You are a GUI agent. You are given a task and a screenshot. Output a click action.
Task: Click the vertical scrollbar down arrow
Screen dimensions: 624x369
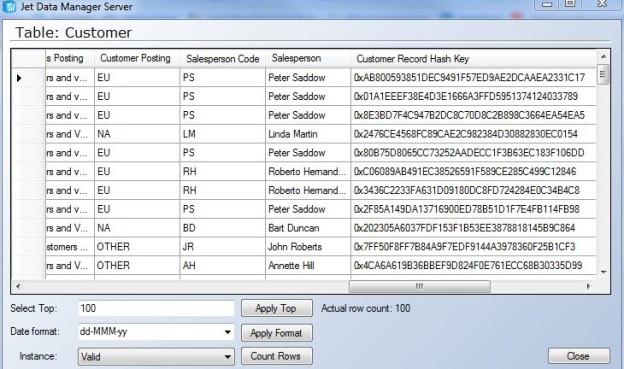tap(603, 272)
